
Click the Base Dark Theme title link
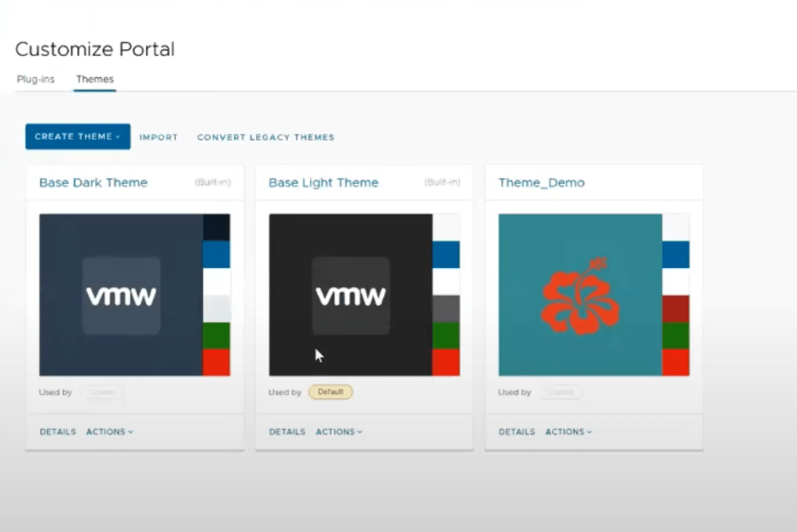94,182
